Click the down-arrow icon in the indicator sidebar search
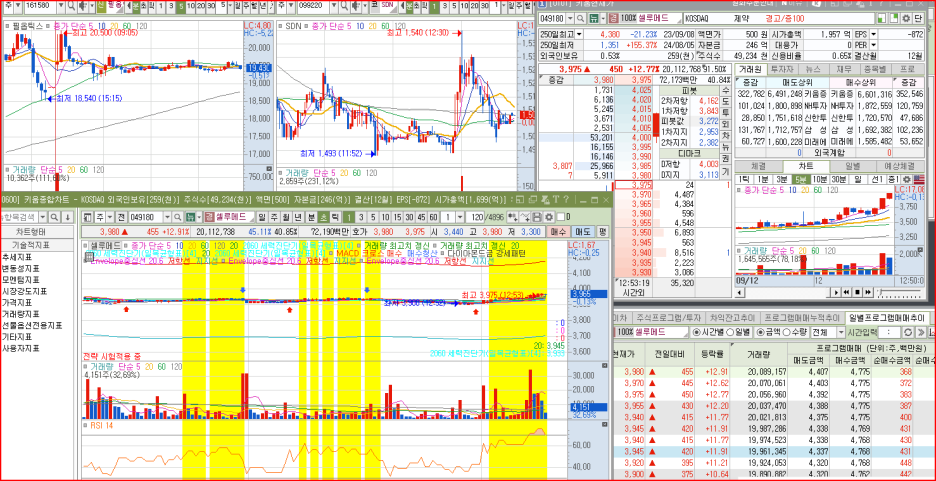This screenshot has width=936, height=481. point(67,217)
